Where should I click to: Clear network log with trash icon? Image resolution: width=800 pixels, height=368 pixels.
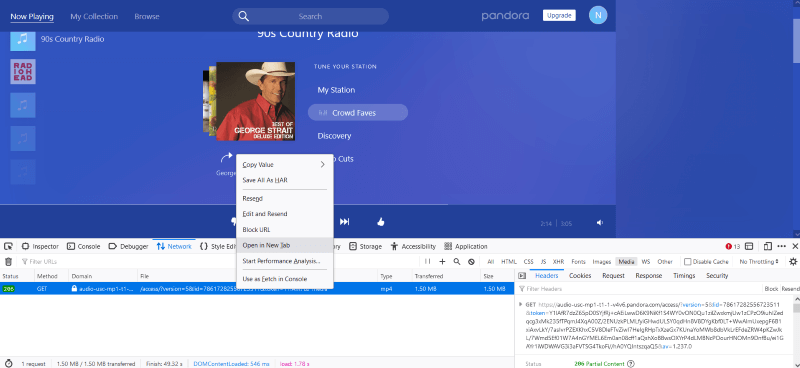[8, 262]
